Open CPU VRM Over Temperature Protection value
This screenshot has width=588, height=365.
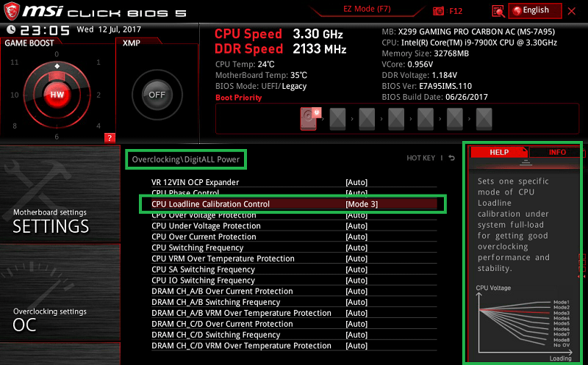[356, 259]
